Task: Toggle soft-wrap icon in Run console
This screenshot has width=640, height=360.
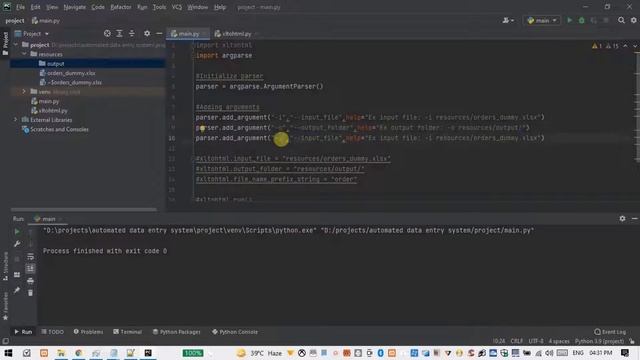Action: point(31,257)
